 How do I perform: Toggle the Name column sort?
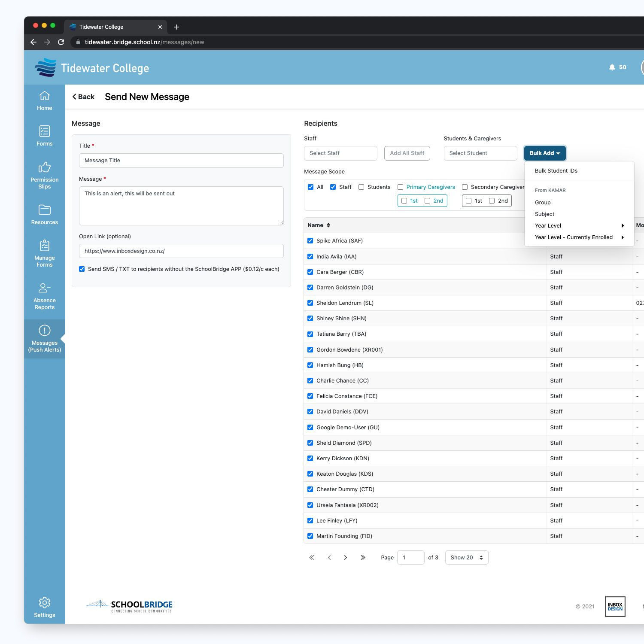click(319, 225)
